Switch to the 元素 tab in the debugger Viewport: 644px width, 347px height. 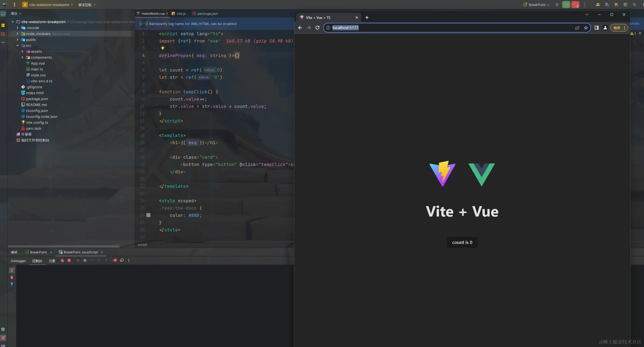52,261
